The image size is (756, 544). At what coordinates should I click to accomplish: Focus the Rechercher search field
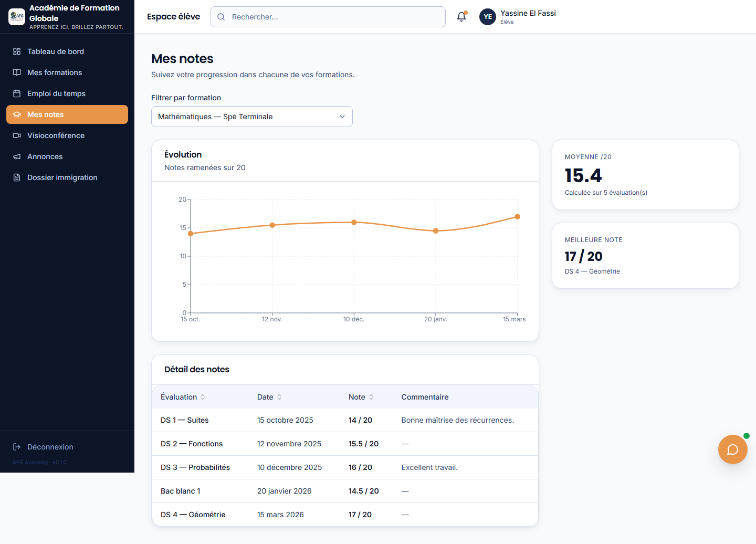[x=328, y=17]
